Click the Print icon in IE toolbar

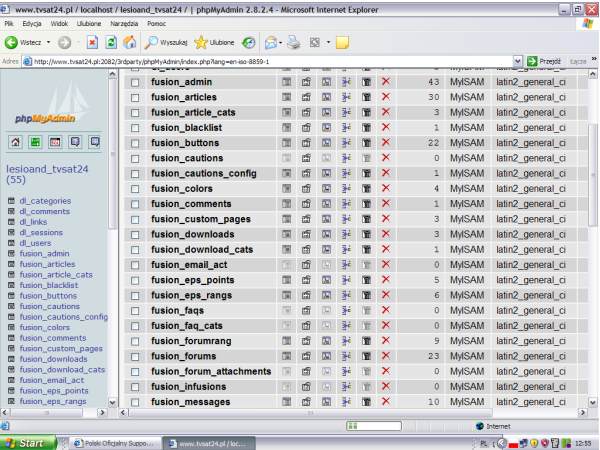[x=294, y=42]
